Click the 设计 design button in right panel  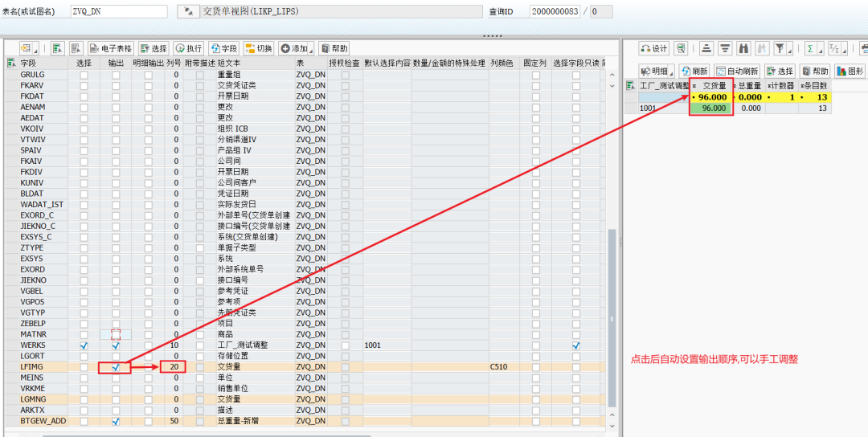(653, 48)
